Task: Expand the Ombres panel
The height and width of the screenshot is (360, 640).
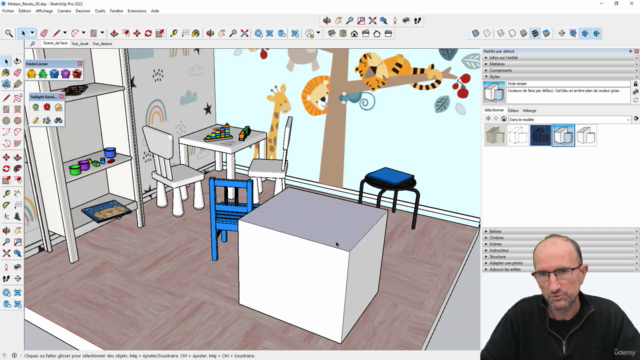Action: (x=560, y=238)
